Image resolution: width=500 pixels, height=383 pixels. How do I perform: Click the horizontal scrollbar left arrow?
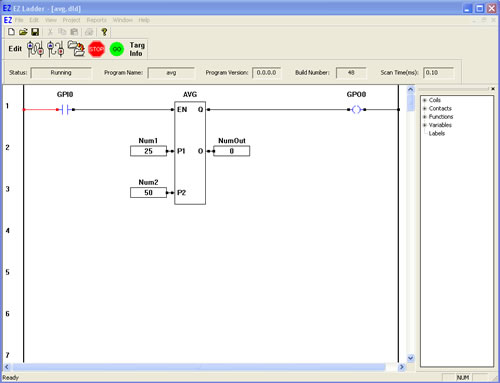[7, 367]
